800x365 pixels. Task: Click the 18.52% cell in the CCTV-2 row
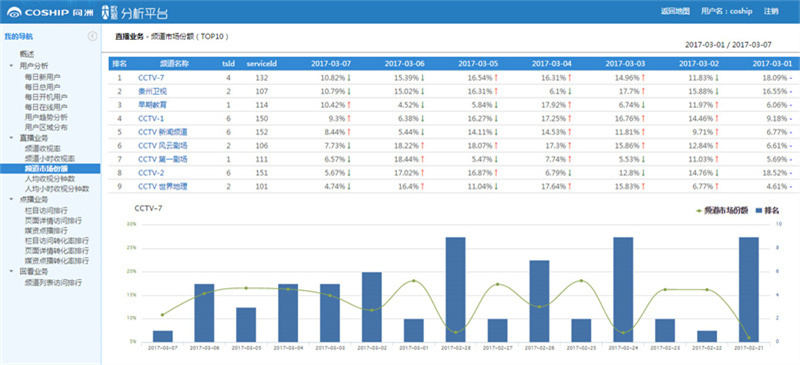[778, 173]
